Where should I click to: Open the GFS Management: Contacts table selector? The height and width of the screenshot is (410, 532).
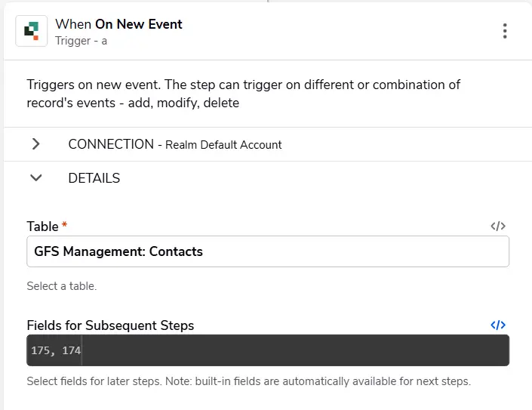coord(268,251)
